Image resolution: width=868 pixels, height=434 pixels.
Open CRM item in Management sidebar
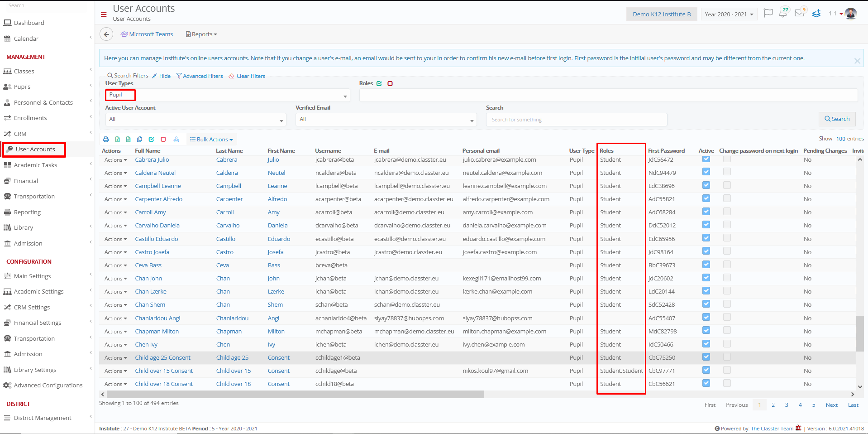(20, 134)
